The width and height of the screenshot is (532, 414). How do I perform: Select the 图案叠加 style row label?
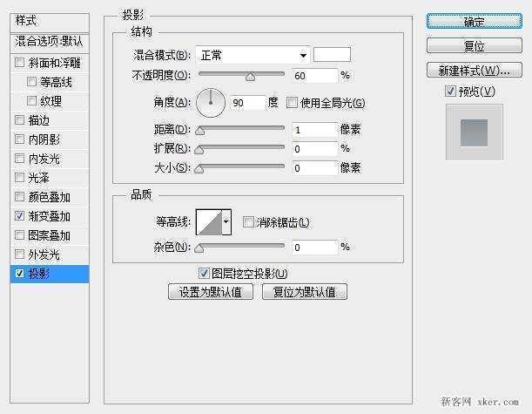point(50,235)
